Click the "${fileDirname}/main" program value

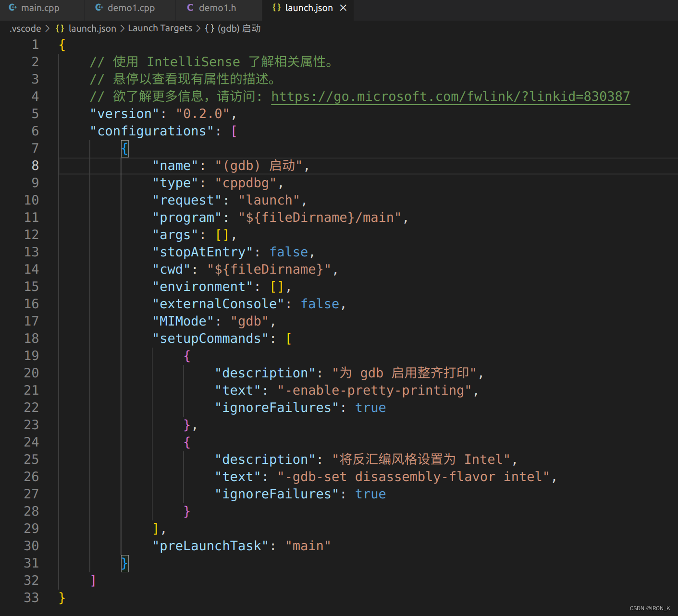pyautogui.click(x=320, y=217)
